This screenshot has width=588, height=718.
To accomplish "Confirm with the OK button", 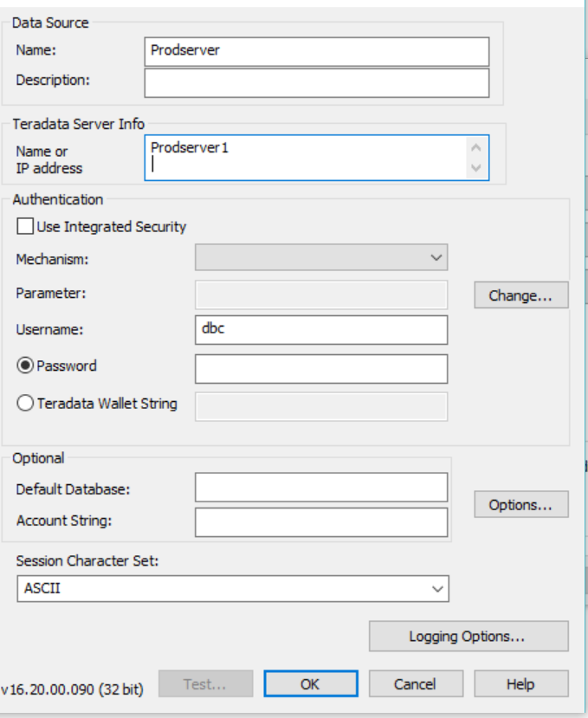I will pyautogui.click(x=311, y=683).
